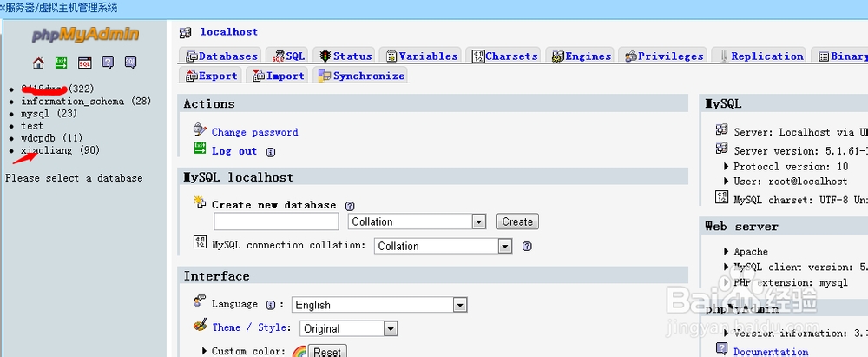Click the Reset custom color button

pyautogui.click(x=327, y=352)
